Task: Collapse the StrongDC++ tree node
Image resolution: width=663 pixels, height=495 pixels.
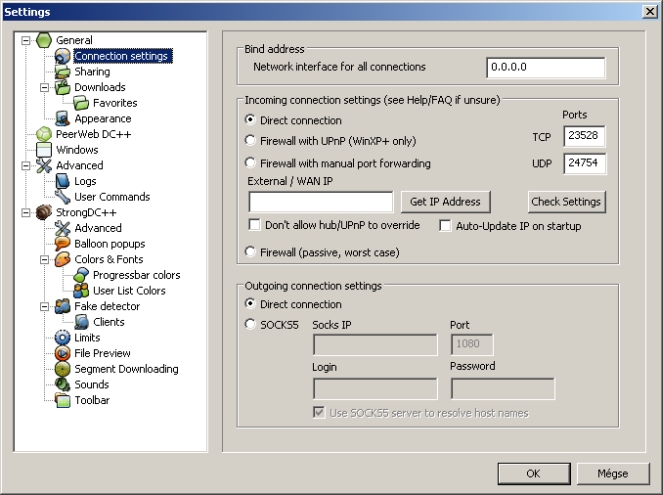Action: click(25, 213)
